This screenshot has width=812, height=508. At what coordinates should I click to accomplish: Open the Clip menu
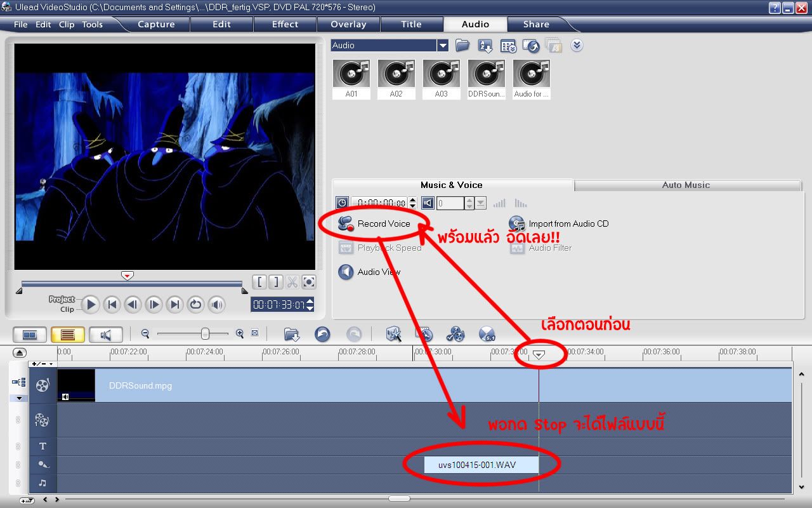[x=67, y=25]
